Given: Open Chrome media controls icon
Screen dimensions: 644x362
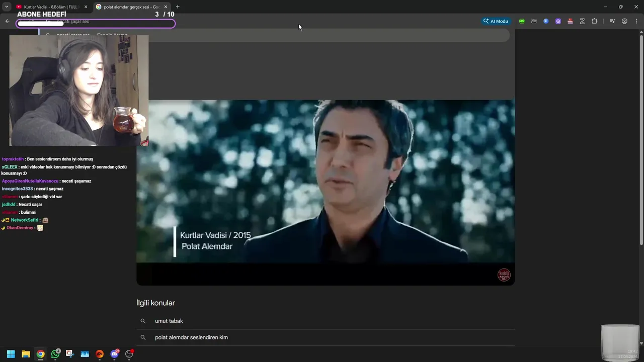Looking at the screenshot, I should [x=612, y=21].
